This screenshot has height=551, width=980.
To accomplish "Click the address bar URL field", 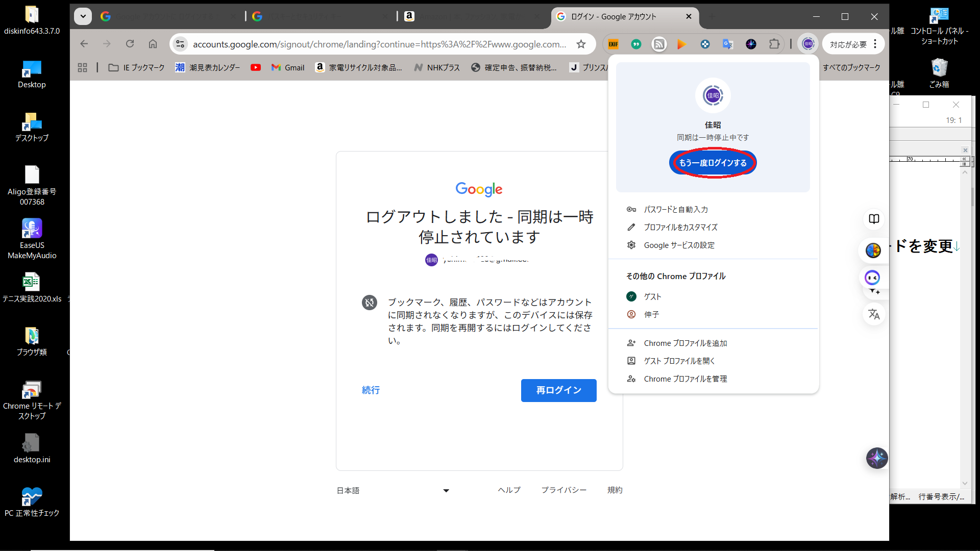I will pyautogui.click(x=379, y=44).
